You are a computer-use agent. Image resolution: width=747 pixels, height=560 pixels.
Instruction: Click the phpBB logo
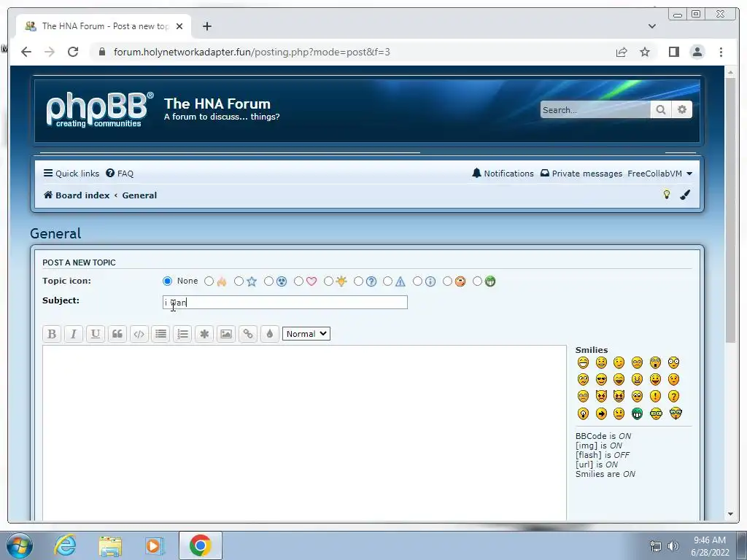[x=99, y=109]
